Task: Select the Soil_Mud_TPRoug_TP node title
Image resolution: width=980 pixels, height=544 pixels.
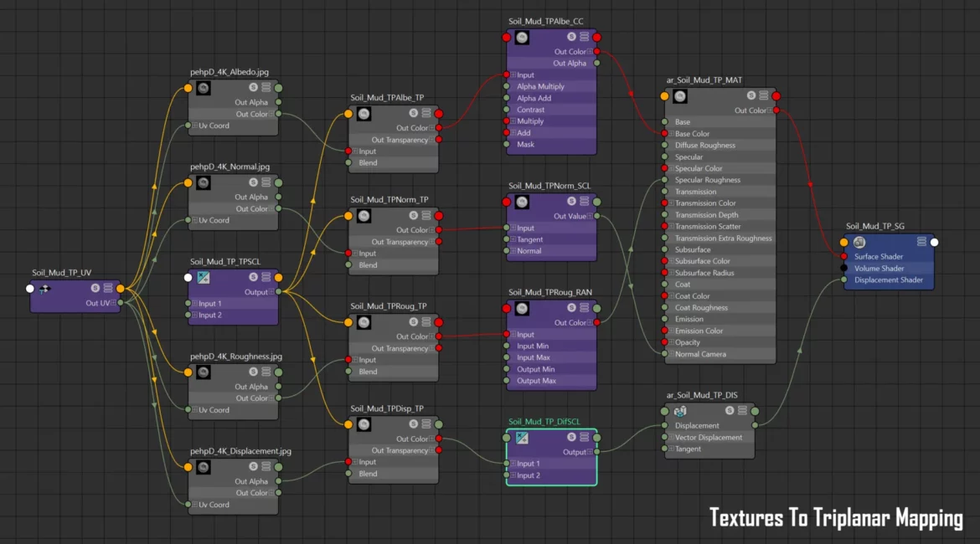Action: click(x=388, y=306)
